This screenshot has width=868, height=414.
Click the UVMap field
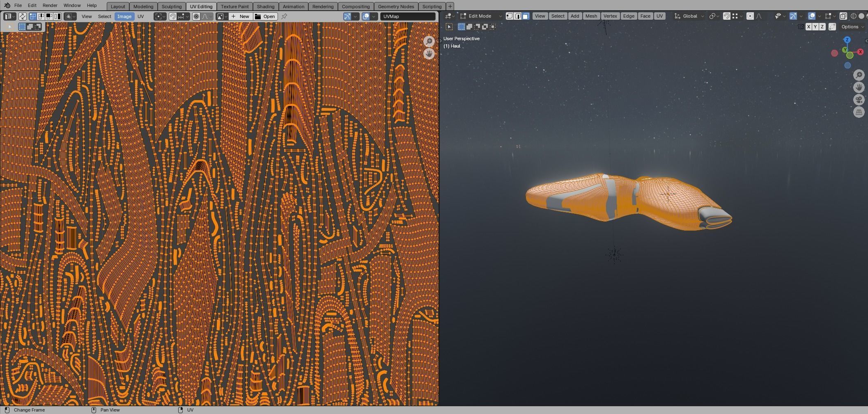pyautogui.click(x=408, y=16)
